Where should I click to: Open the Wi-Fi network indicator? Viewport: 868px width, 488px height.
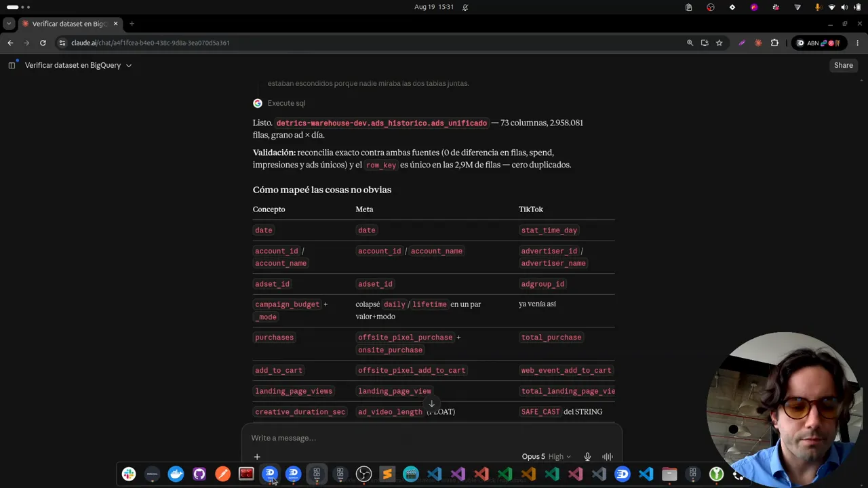click(832, 7)
